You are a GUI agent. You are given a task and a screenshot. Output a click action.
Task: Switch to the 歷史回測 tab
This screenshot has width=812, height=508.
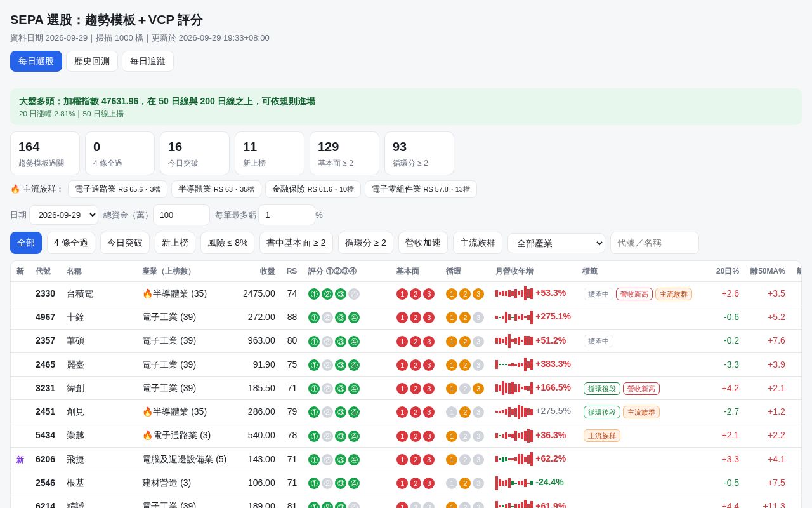(92, 61)
